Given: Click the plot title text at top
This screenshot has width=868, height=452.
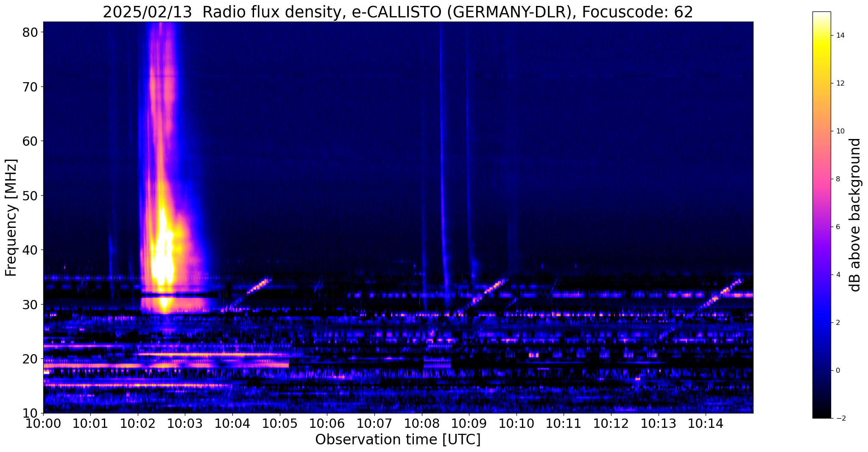Looking at the screenshot, I should pyautogui.click(x=398, y=11).
